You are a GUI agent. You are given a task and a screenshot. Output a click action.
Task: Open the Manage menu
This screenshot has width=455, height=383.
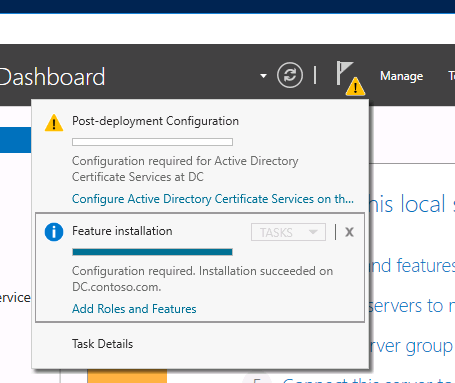402,76
